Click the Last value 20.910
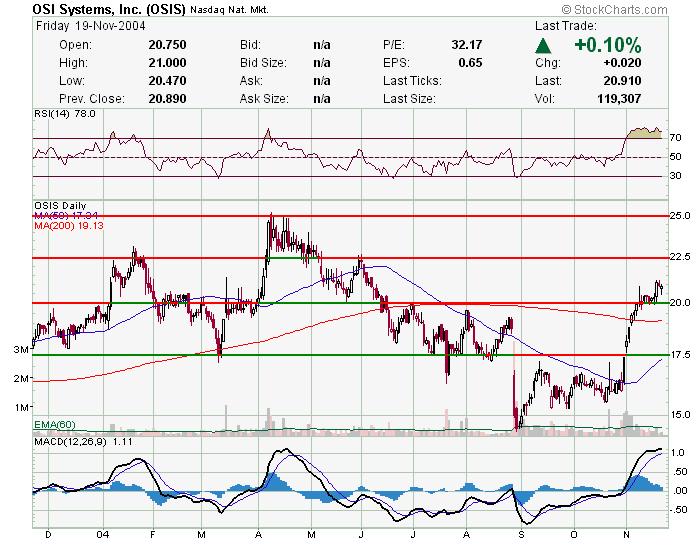 [622, 80]
